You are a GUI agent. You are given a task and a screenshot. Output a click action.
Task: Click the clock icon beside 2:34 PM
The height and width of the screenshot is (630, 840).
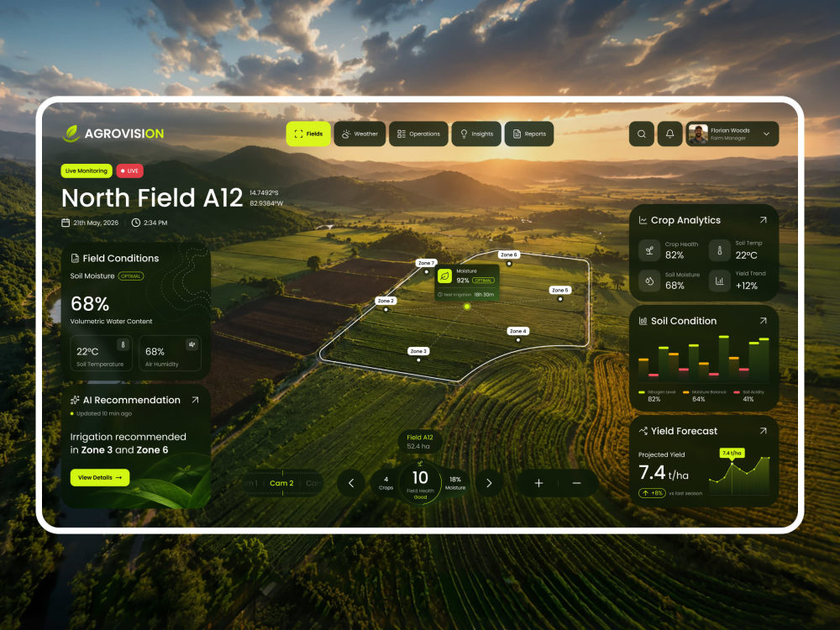(x=136, y=223)
